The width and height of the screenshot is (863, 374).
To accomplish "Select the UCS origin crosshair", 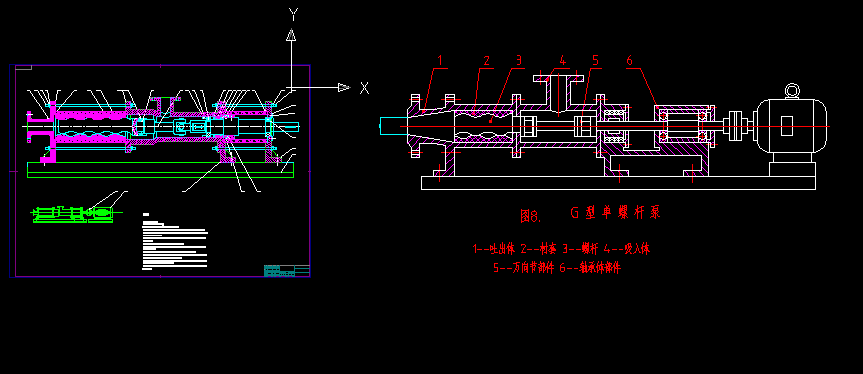I will click(292, 87).
